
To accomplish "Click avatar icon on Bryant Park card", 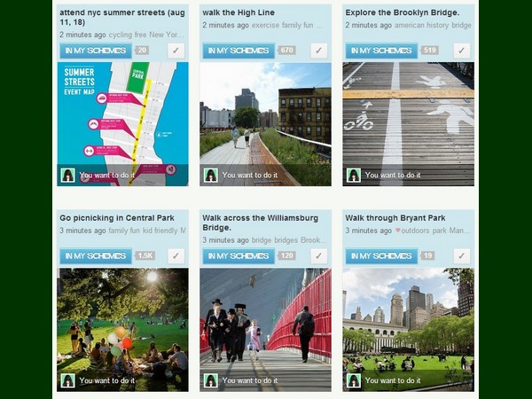I will tap(354, 380).
